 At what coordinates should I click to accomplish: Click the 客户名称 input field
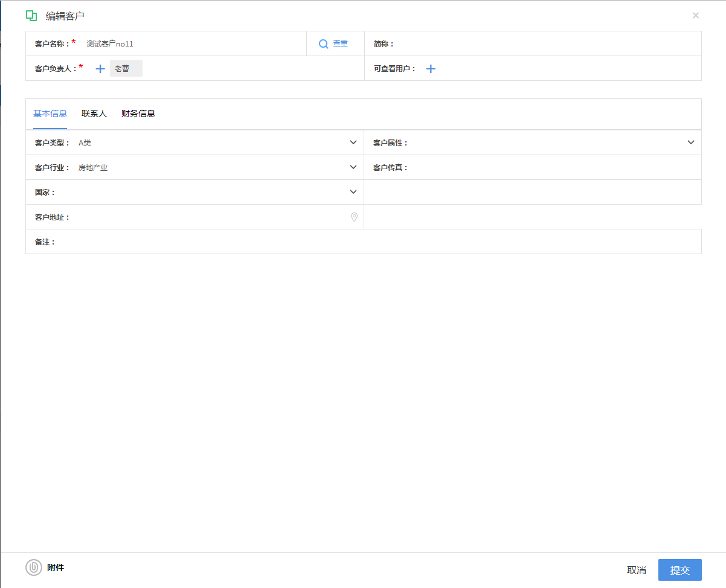click(x=193, y=44)
